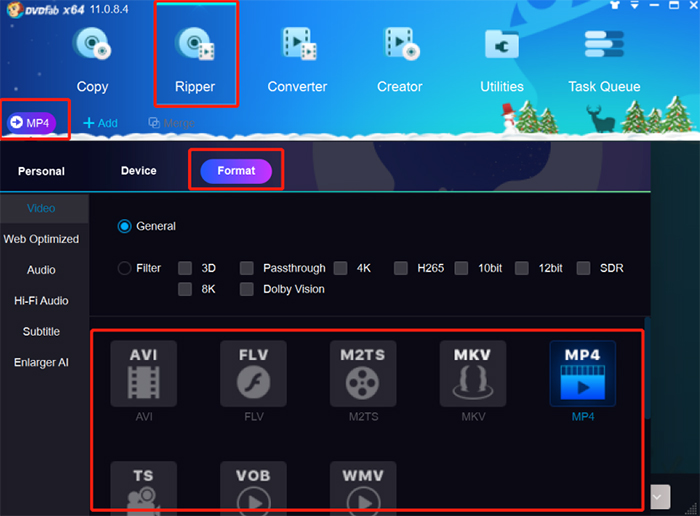Open the Converter module
The width and height of the screenshot is (700, 516).
(x=297, y=58)
